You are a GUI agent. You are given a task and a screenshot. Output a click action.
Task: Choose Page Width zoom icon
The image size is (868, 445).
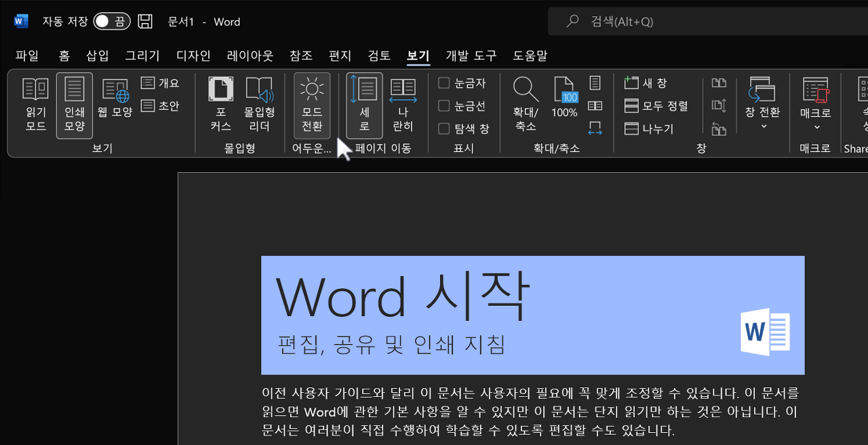595,128
